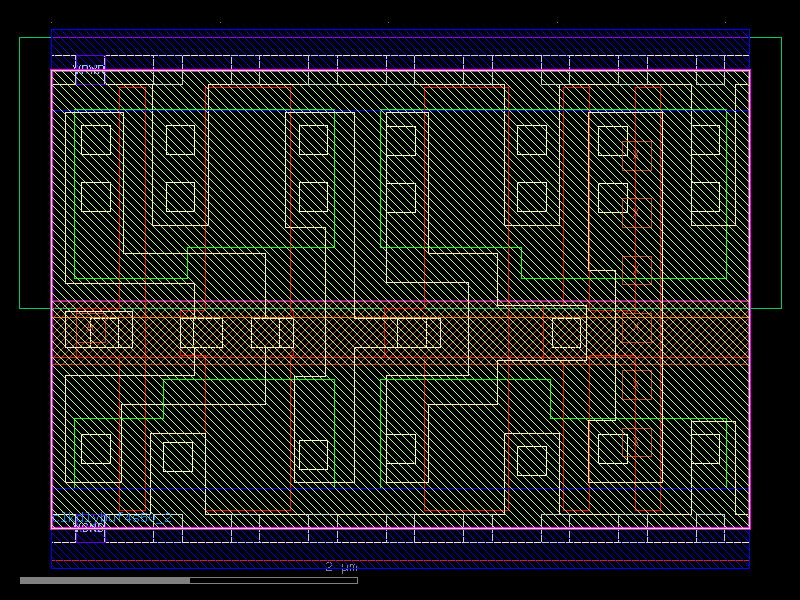Viewport: 800px width, 600px height.
Task: Click the green vertical strap on the left edge
Action: coord(73,200)
